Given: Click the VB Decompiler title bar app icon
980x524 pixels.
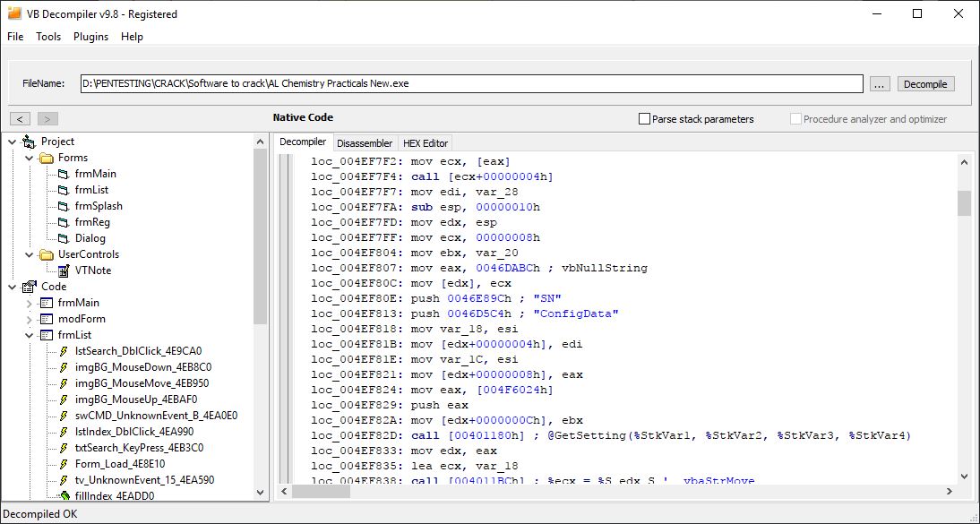Looking at the screenshot, I should click(13, 13).
